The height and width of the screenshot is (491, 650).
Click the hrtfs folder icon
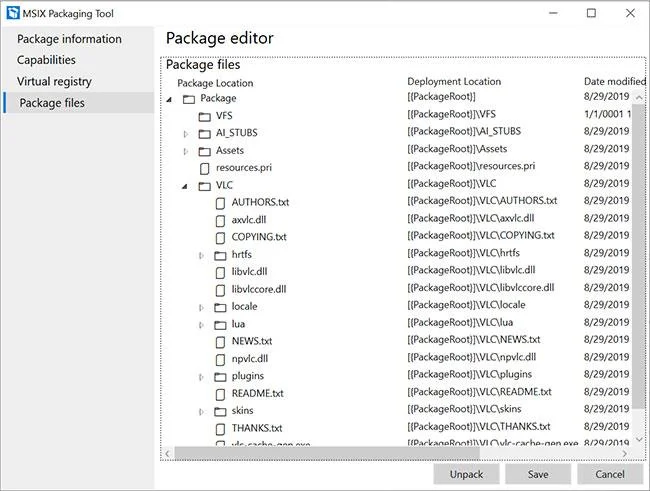pos(220,255)
